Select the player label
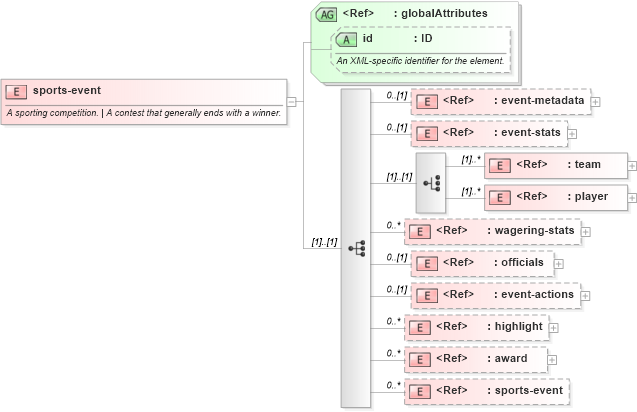This screenshot has width=637, height=412. click(x=591, y=197)
